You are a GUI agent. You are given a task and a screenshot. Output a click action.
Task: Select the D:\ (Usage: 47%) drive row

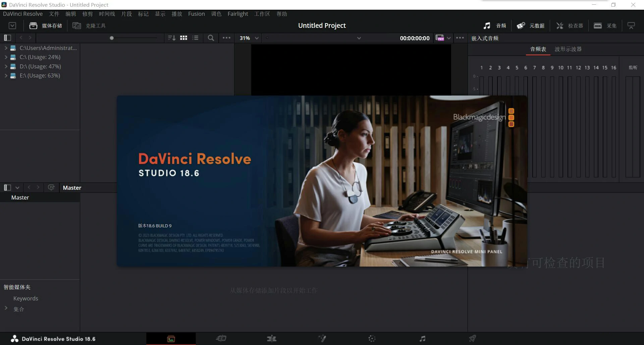40,66
